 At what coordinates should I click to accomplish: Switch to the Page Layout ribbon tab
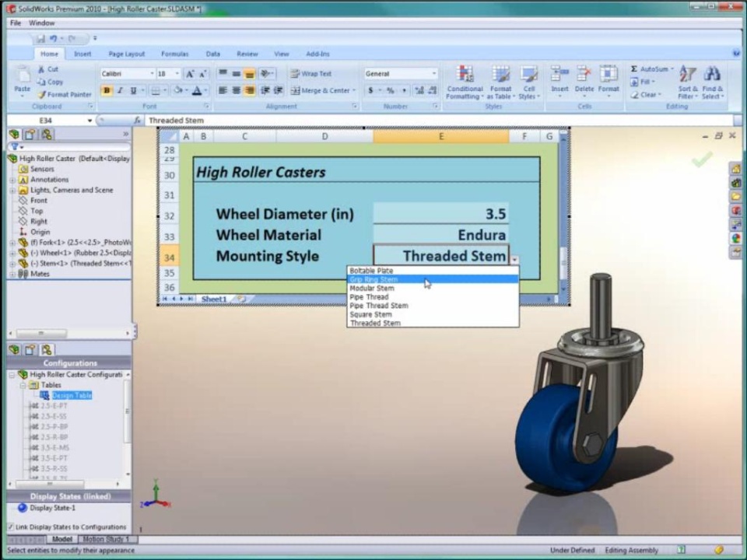[127, 54]
